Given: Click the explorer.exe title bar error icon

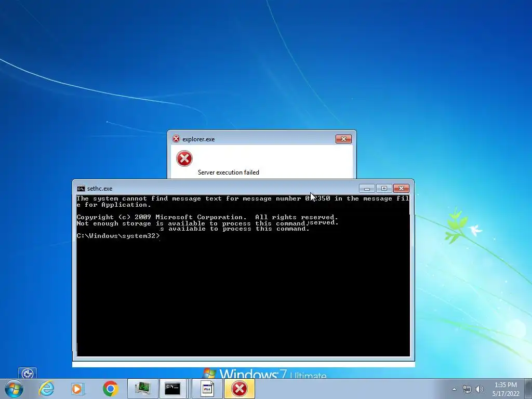Looking at the screenshot, I should (x=176, y=138).
